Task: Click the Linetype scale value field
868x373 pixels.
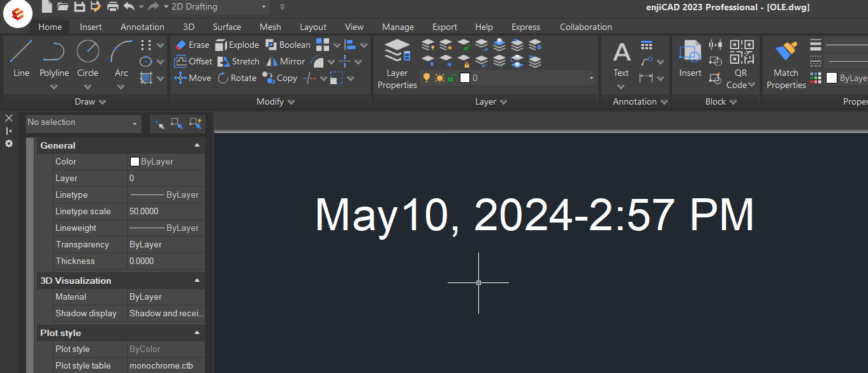Action: tap(166, 211)
